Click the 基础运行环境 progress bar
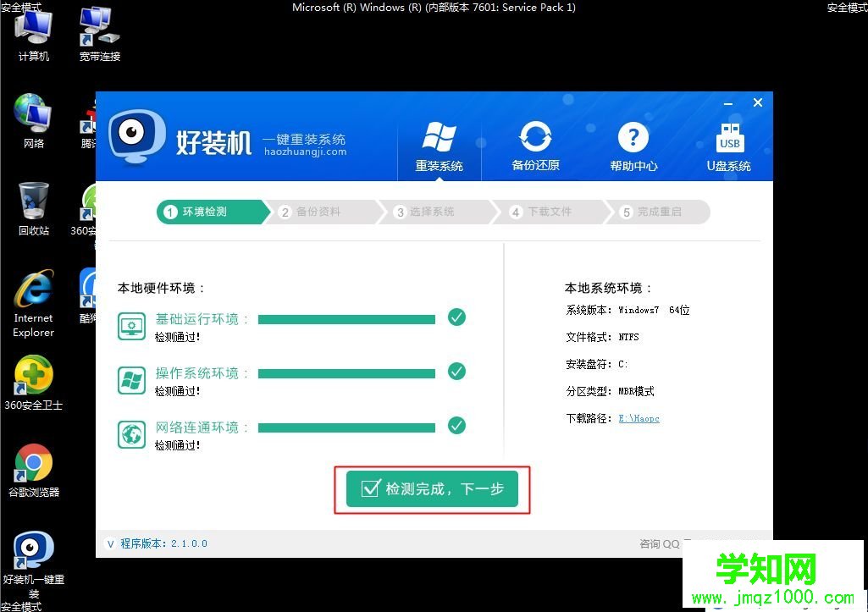The height and width of the screenshot is (612, 868). click(x=346, y=319)
